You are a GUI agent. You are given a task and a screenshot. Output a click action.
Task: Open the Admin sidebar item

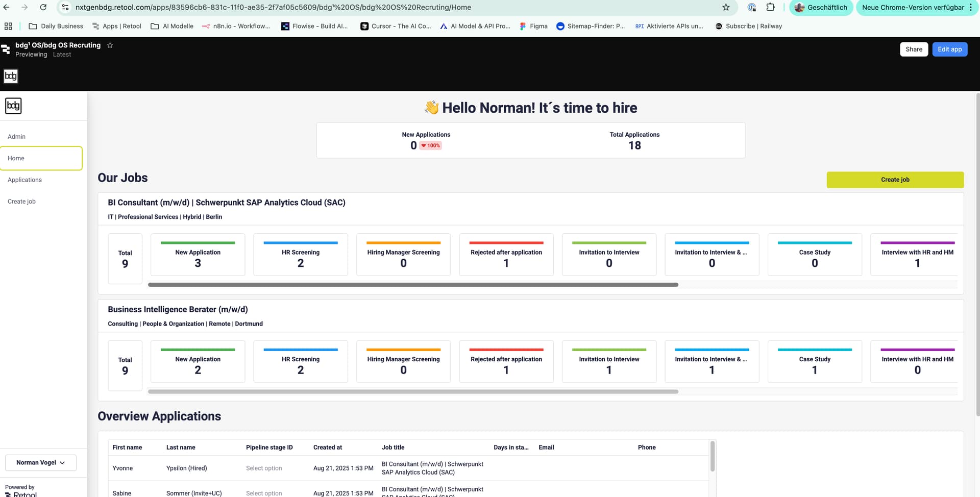[x=16, y=137]
